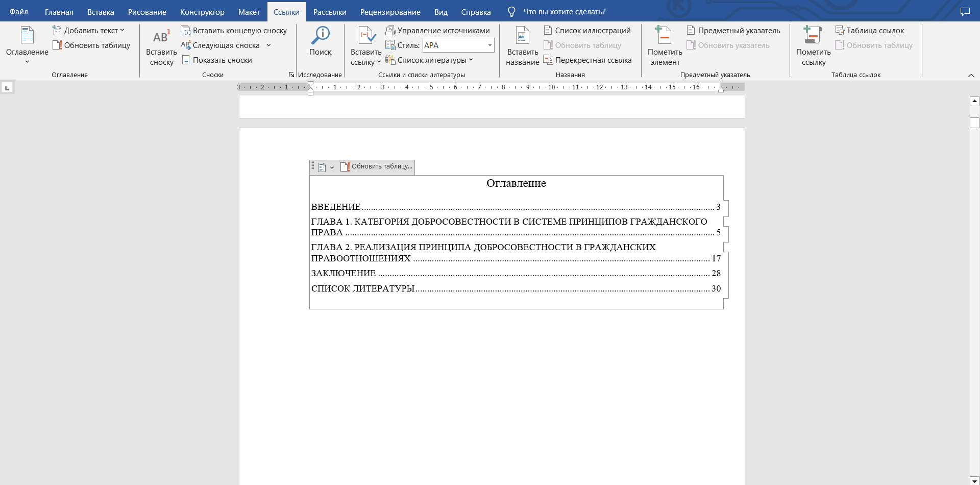This screenshot has width=980, height=485.
Task: Click Вставить название caption button
Action: click(522, 46)
